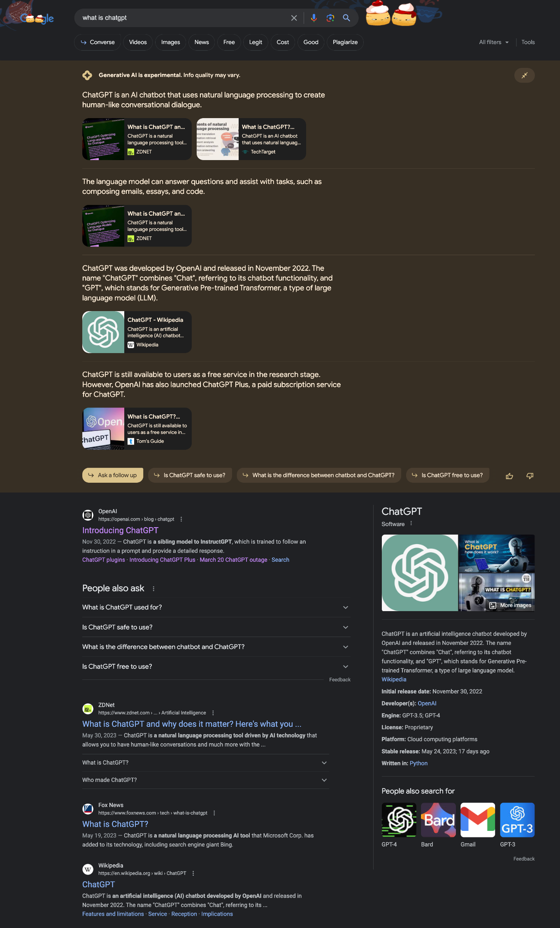Click the Bard thumbnail in related searches
The height and width of the screenshot is (928, 560).
coord(438,820)
